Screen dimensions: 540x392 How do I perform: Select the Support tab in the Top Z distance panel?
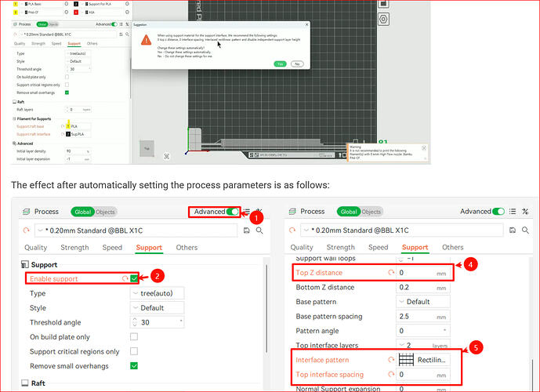(415, 247)
